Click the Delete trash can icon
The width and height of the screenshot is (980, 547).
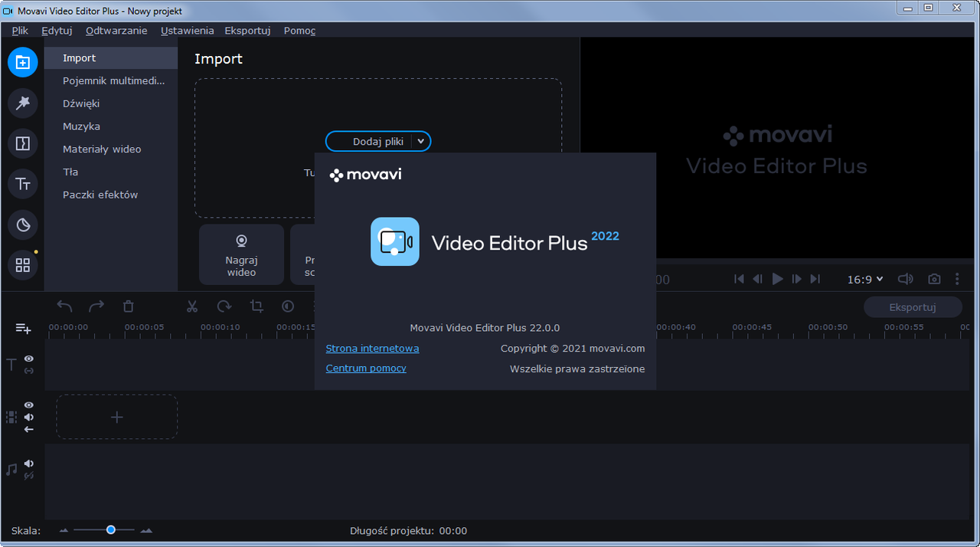click(x=129, y=306)
